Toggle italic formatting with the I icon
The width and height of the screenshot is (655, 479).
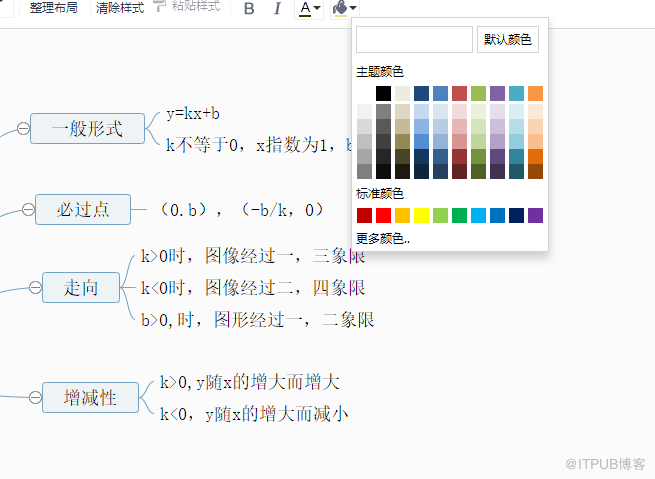[278, 8]
